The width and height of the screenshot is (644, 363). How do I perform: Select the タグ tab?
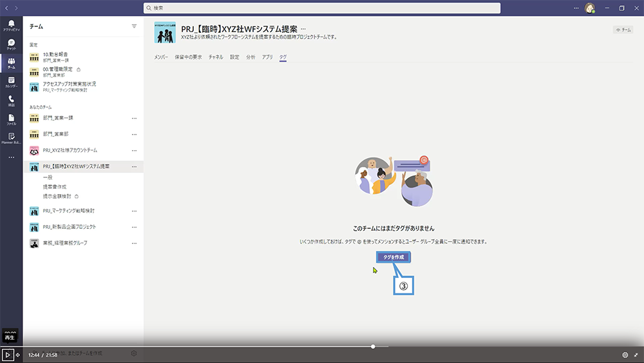point(283,57)
